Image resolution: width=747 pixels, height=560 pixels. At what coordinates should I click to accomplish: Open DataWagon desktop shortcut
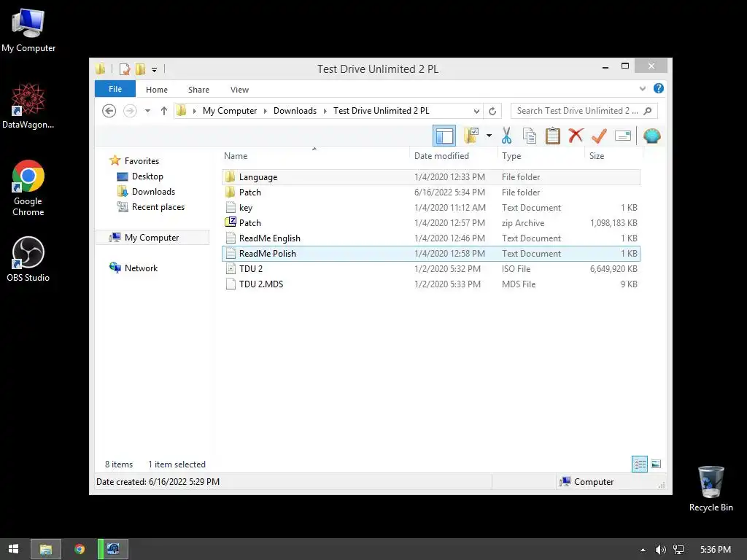click(x=28, y=106)
